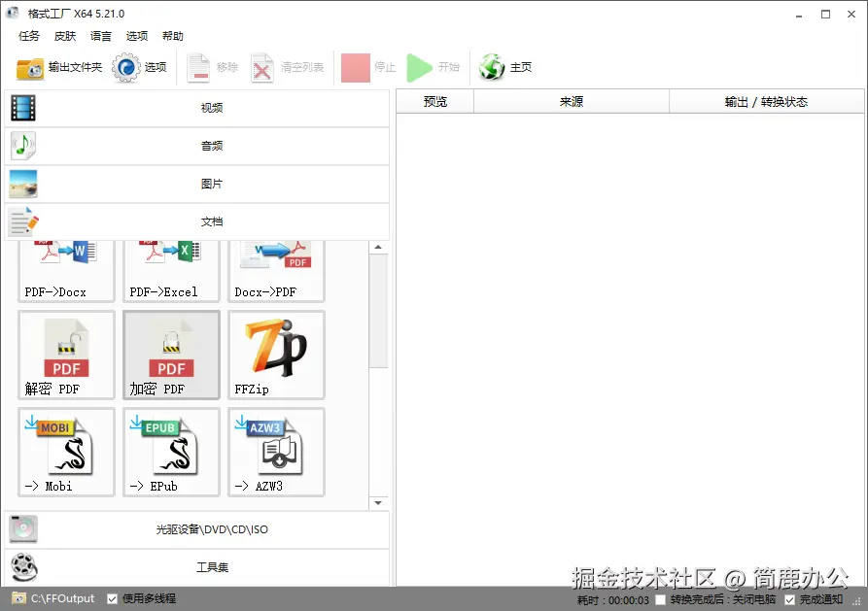Click 输出 / 转换状态 column header
Screen dimensions: 868x611
tap(767, 102)
